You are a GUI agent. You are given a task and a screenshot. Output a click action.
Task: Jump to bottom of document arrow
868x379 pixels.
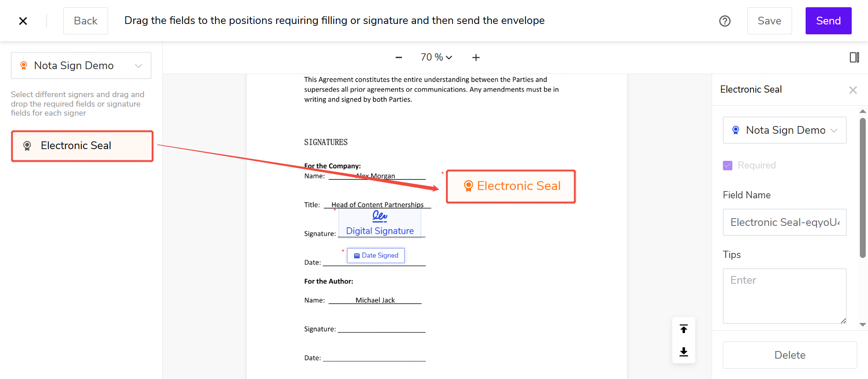(684, 351)
